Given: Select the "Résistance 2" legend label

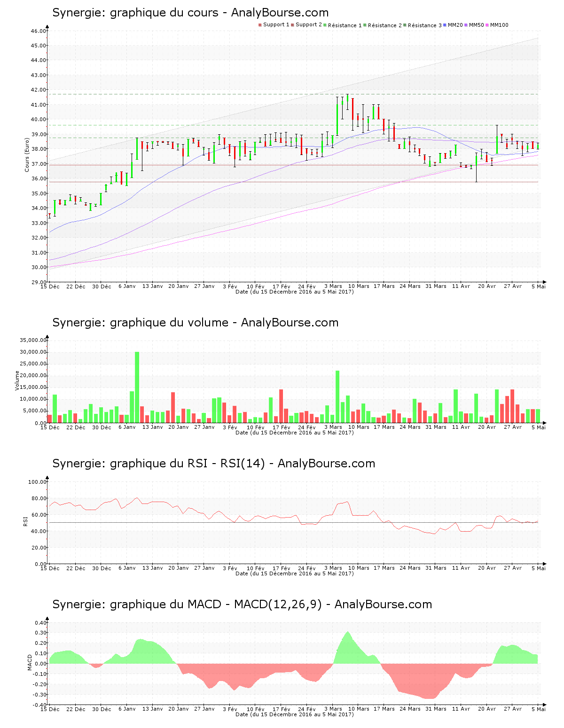Looking at the screenshot, I should (x=385, y=25).
